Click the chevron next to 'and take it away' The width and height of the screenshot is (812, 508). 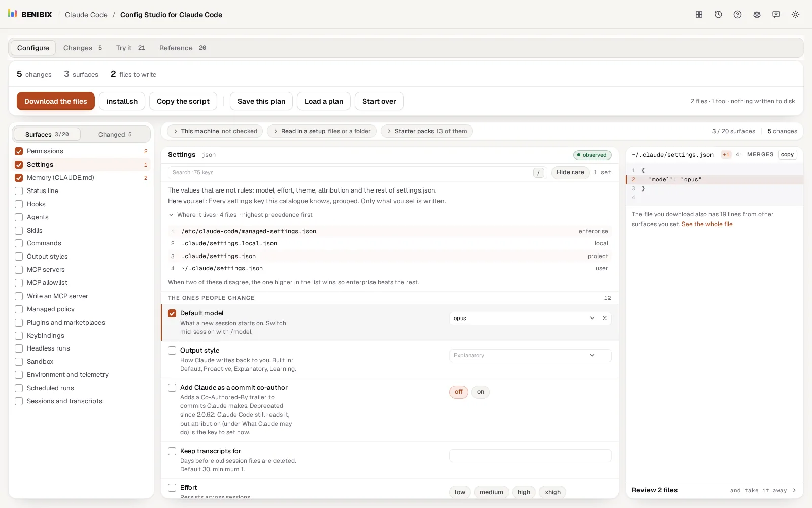click(x=794, y=490)
